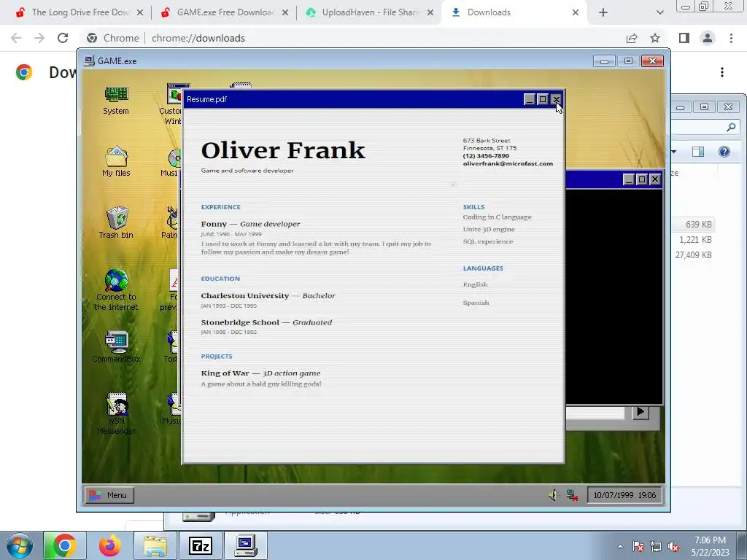Close The Long Drive tab
Screen dimensions: 747x560
click(x=140, y=12)
